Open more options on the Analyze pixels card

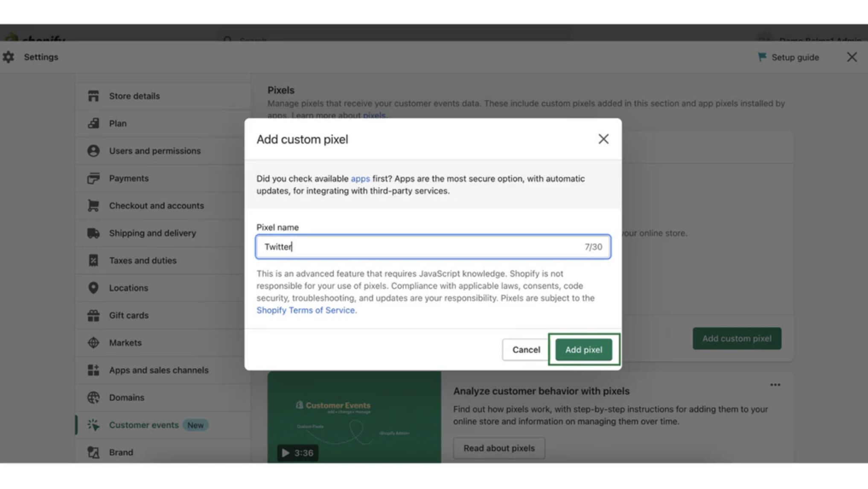tap(775, 384)
